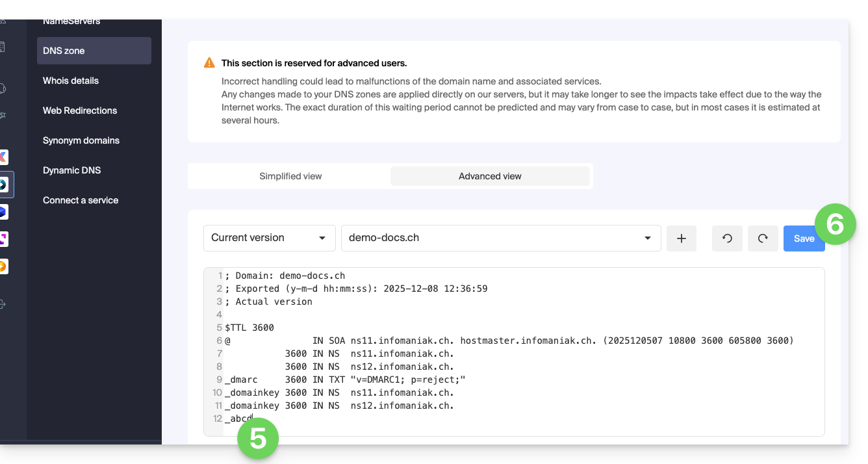Open the blue stacked-layers app icon
Viewport: 868px width, 464px height.
pos(3,212)
